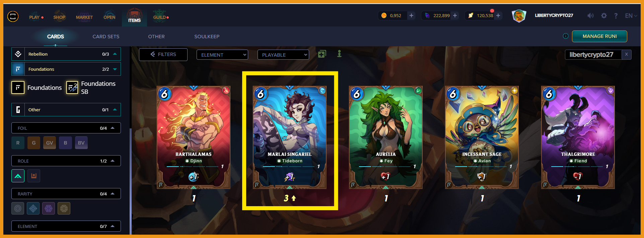Open settings gear icon
644x238 pixels.
click(x=604, y=16)
